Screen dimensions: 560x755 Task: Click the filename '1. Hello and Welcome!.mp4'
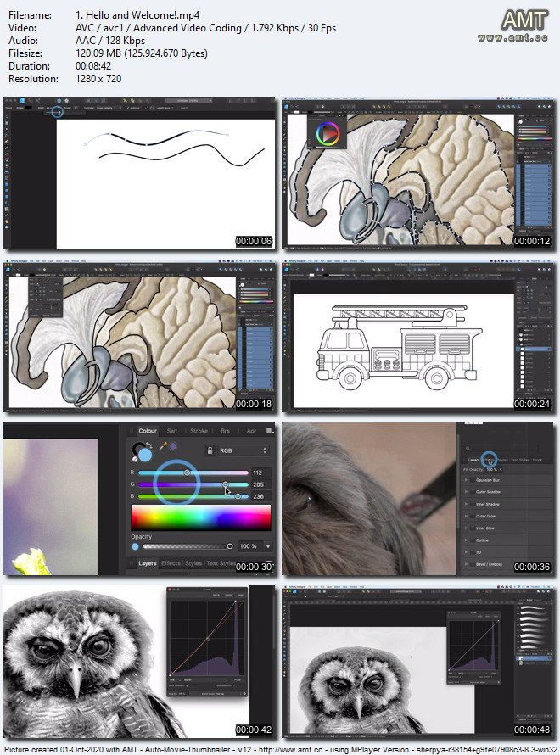137,15
